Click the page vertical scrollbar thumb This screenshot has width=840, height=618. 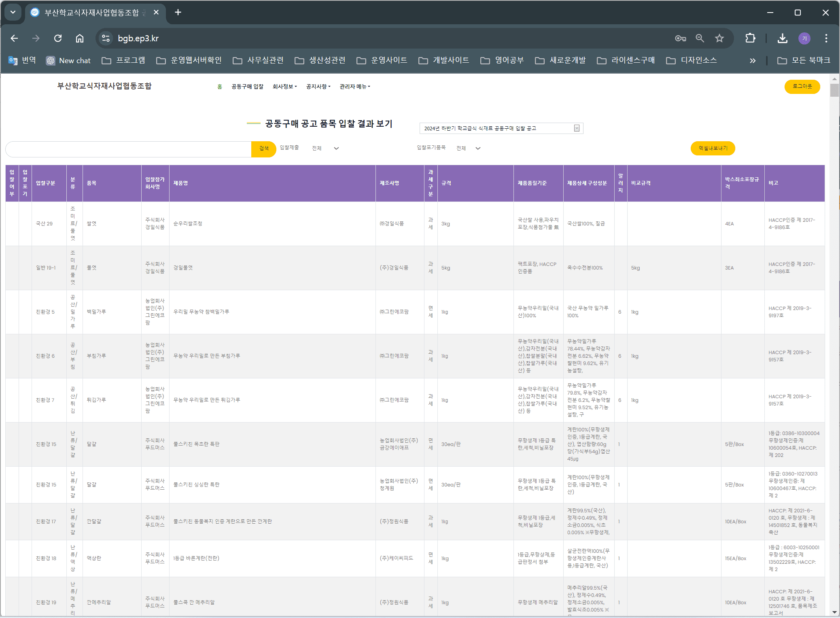coord(834,90)
